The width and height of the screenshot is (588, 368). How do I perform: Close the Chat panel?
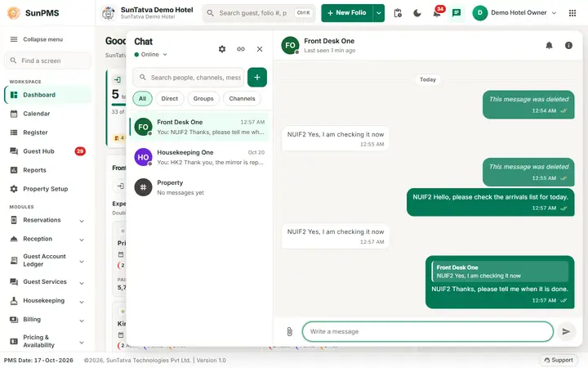(x=260, y=49)
